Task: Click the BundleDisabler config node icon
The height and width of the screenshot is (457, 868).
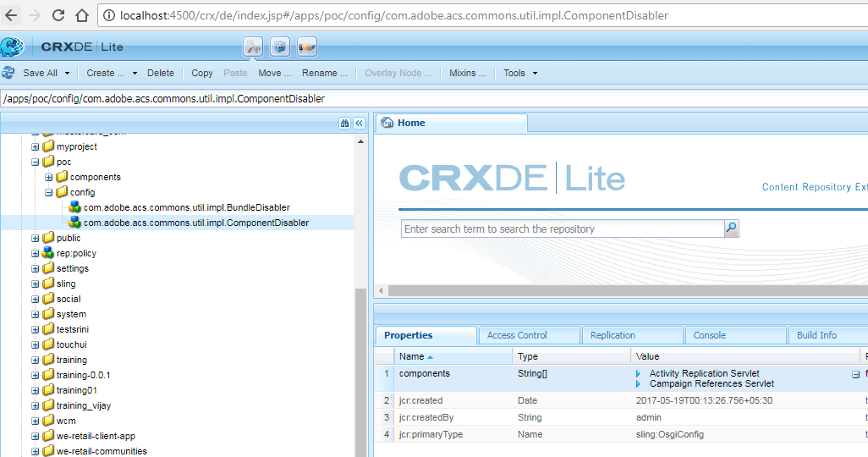Action: (x=74, y=207)
